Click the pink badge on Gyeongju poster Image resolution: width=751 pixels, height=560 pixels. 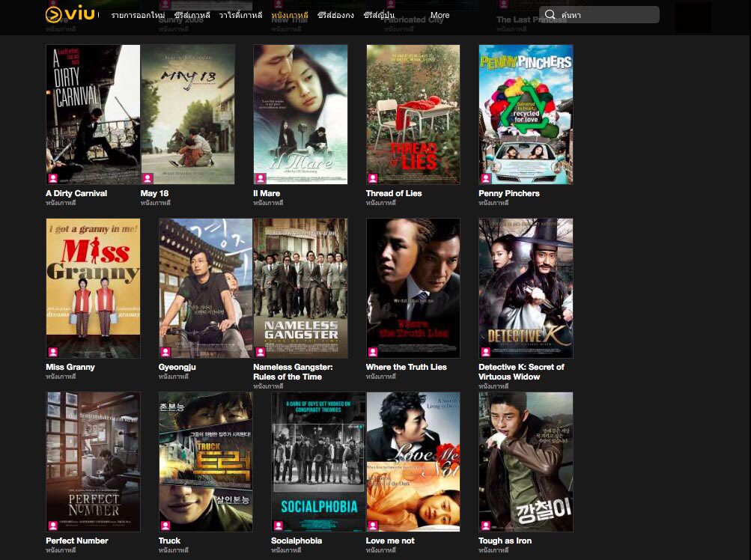pyautogui.click(x=165, y=352)
